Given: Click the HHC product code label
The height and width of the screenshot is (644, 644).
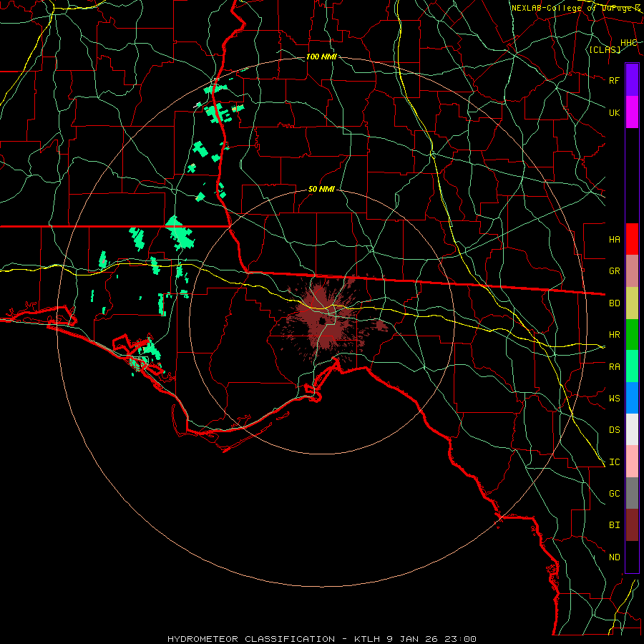Looking at the screenshot, I should [x=629, y=43].
